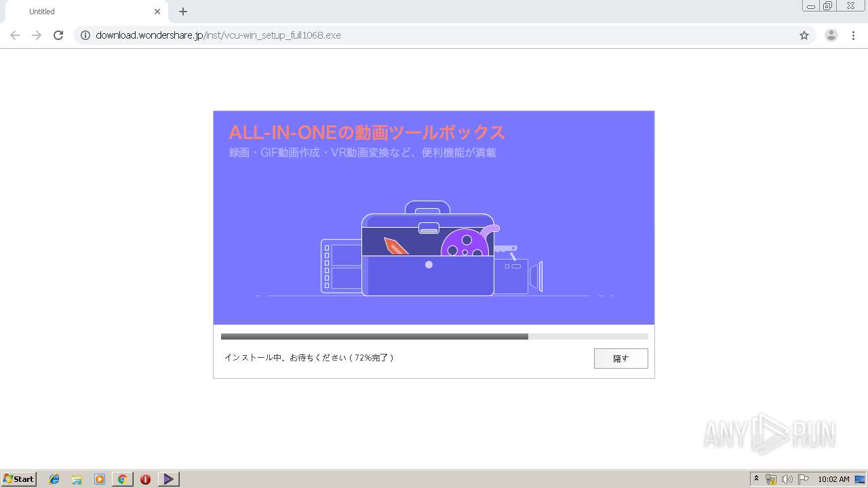Screen dimensions: 868x488
Task: Show hidden tray icons arrow
Action: click(756, 479)
